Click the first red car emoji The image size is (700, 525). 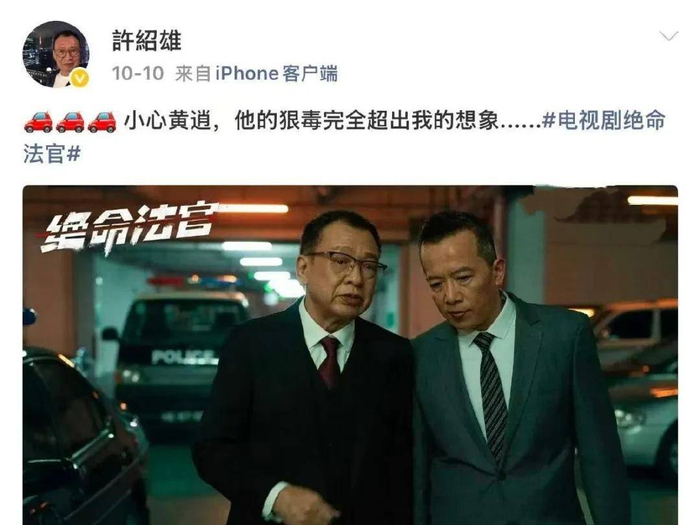pyautogui.click(x=38, y=122)
